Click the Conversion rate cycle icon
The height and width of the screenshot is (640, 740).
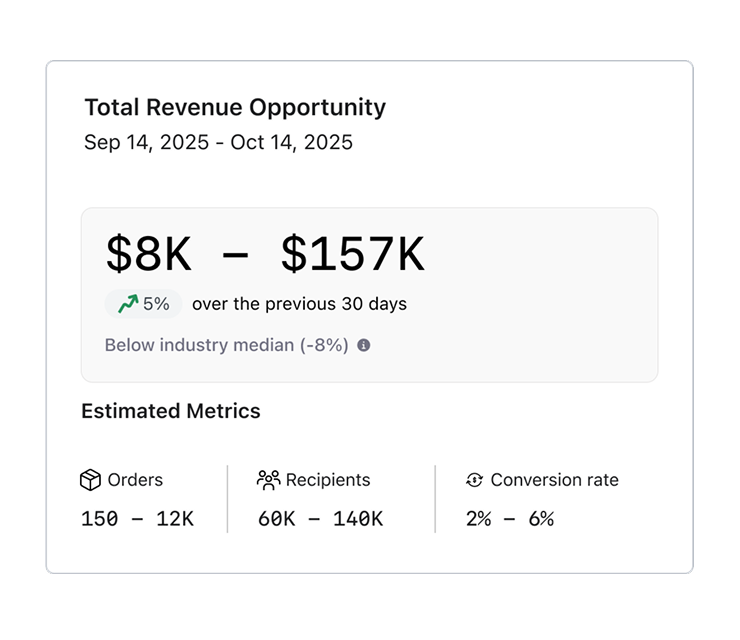point(474,480)
